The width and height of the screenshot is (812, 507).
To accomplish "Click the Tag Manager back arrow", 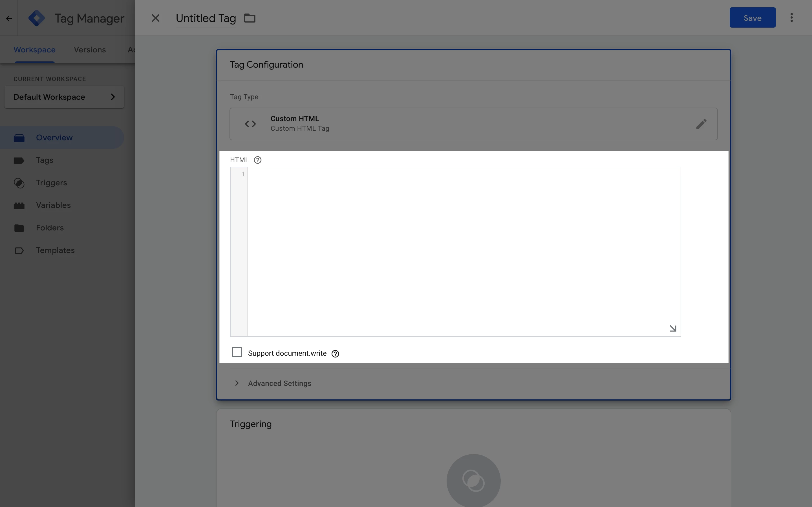I will coord(9,18).
